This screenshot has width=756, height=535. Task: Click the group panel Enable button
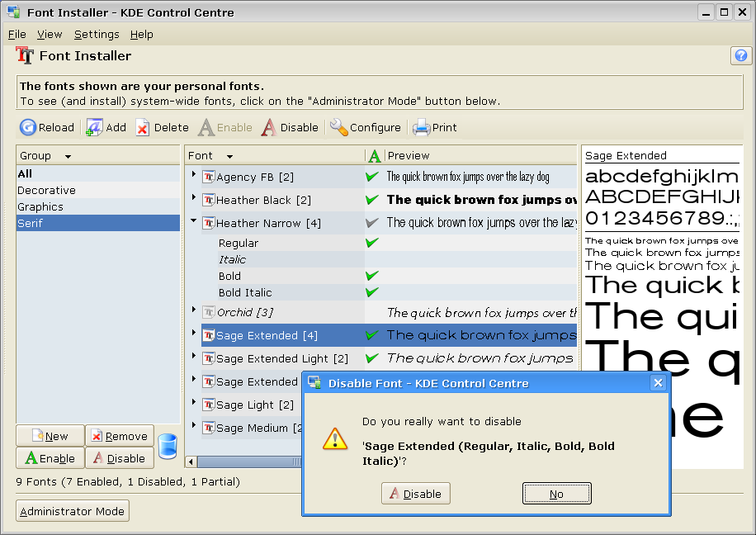(x=50, y=458)
